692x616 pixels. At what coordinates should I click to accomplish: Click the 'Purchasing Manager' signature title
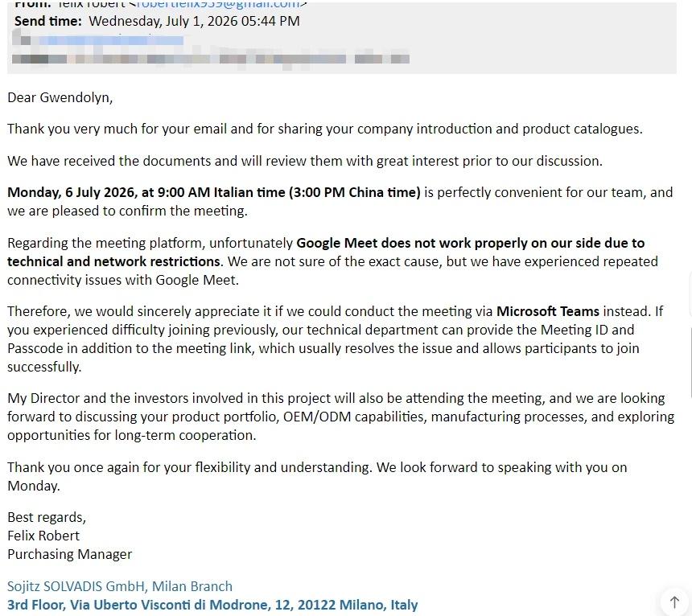click(x=70, y=554)
